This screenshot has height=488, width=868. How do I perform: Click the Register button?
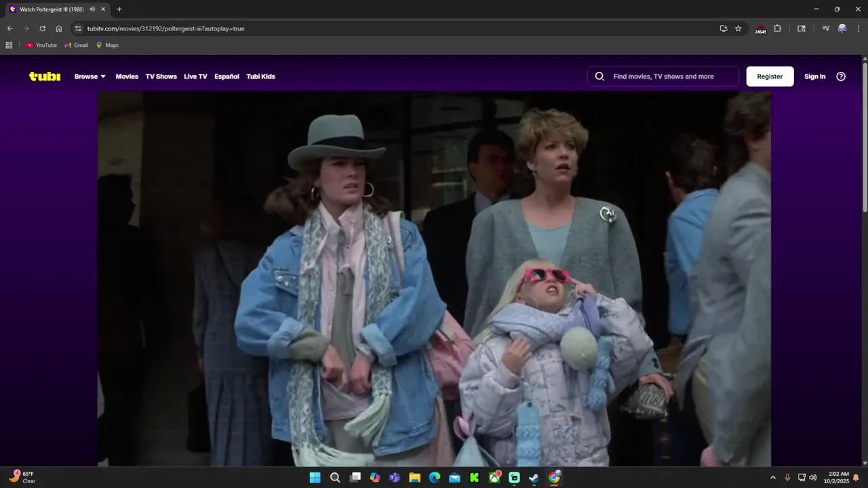[770, 77]
